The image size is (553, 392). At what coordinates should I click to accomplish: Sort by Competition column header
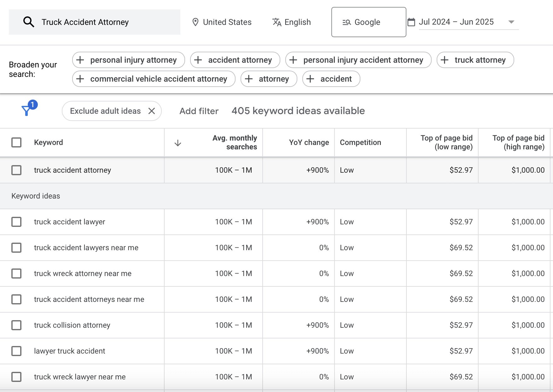tap(360, 142)
